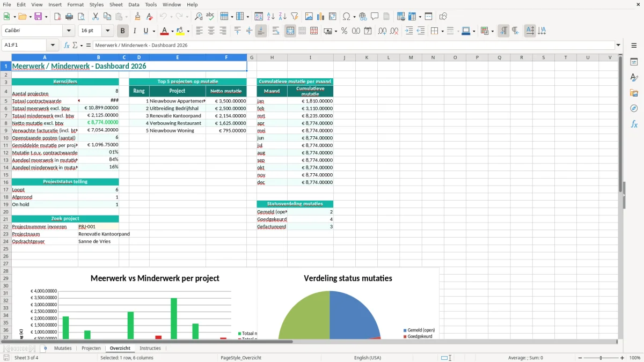Click inside the Name Box field
Screen dimensions: 644x362
pos(25,45)
